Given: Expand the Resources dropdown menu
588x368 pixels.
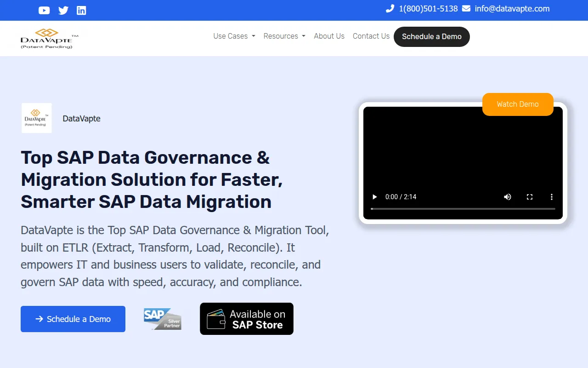Looking at the screenshot, I should (284, 36).
